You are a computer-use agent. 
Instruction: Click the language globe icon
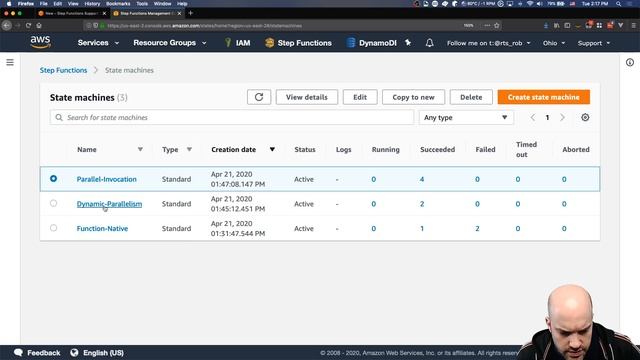(x=74, y=353)
